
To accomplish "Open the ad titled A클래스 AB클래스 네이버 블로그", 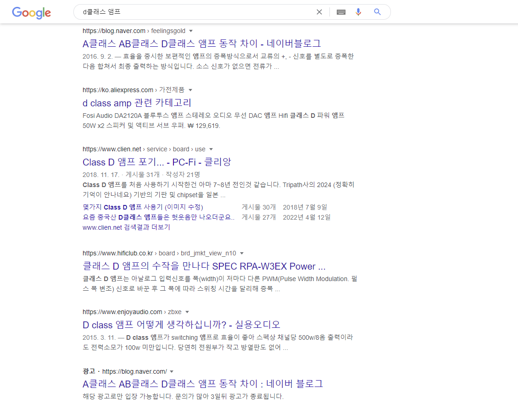I will [202, 384].
